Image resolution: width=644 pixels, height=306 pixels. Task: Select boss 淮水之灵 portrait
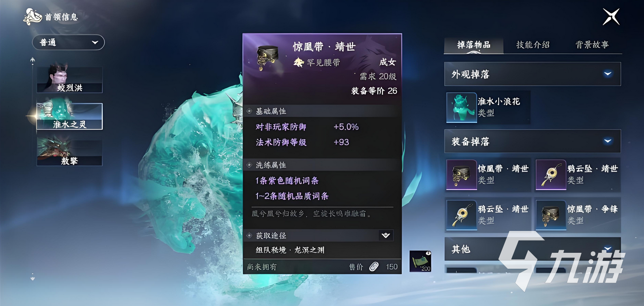click(69, 116)
